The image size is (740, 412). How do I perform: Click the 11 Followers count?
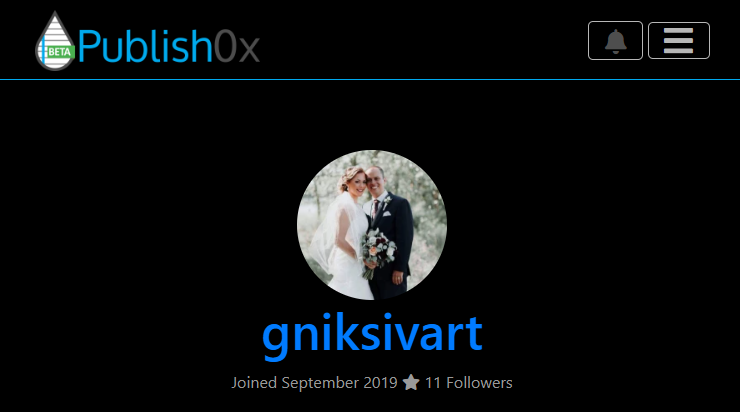pos(469,382)
